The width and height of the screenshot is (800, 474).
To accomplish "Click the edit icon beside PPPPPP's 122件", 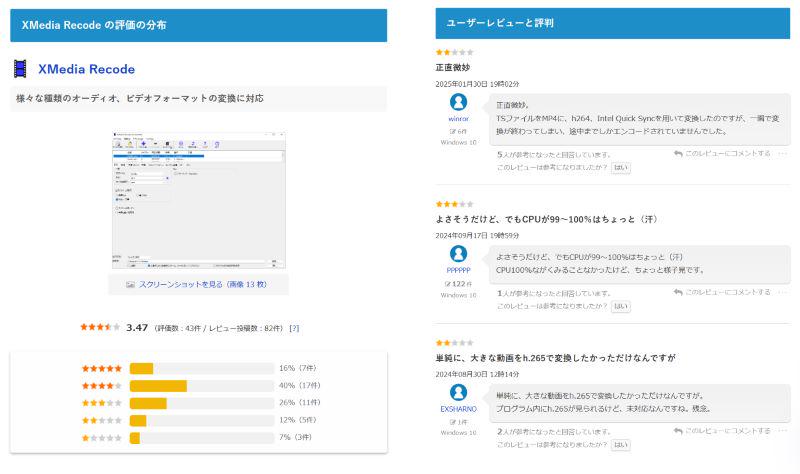I will coord(447,284).
